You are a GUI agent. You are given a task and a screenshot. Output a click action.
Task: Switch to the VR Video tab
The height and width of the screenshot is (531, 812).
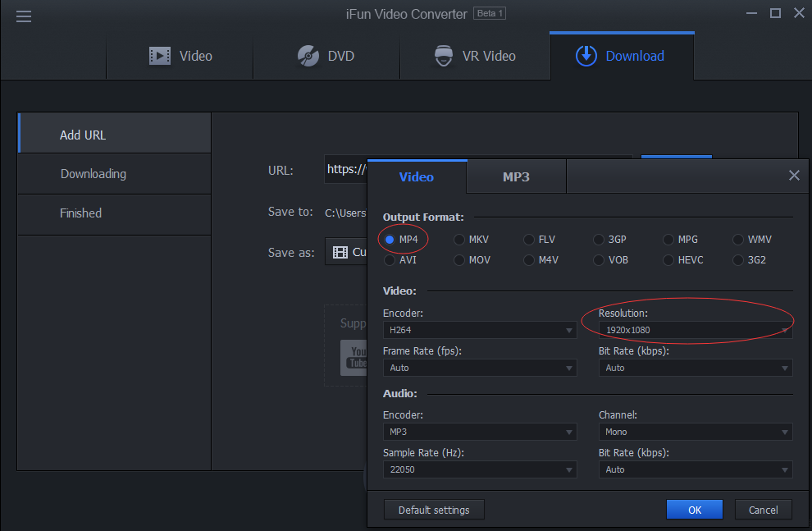pos(475,56)
